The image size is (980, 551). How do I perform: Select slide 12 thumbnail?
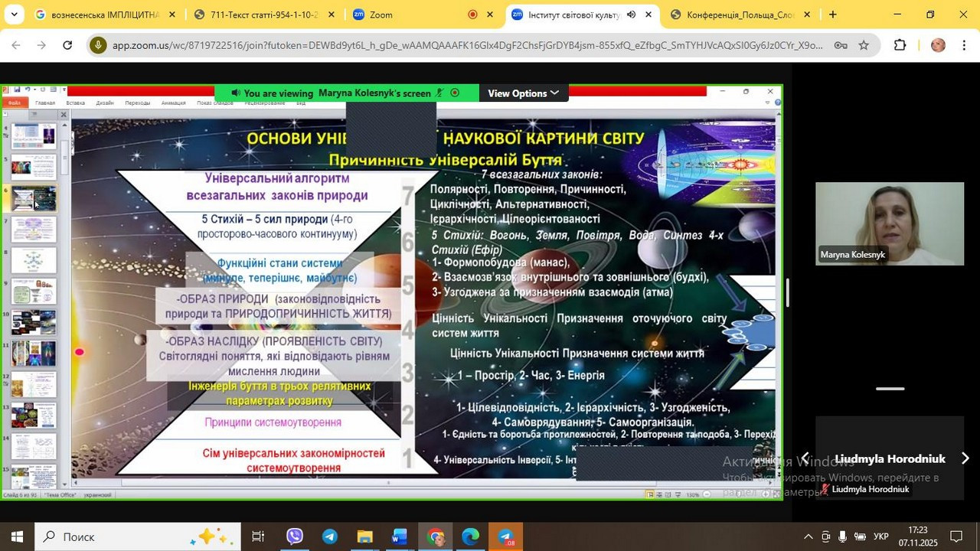[34, 384]
